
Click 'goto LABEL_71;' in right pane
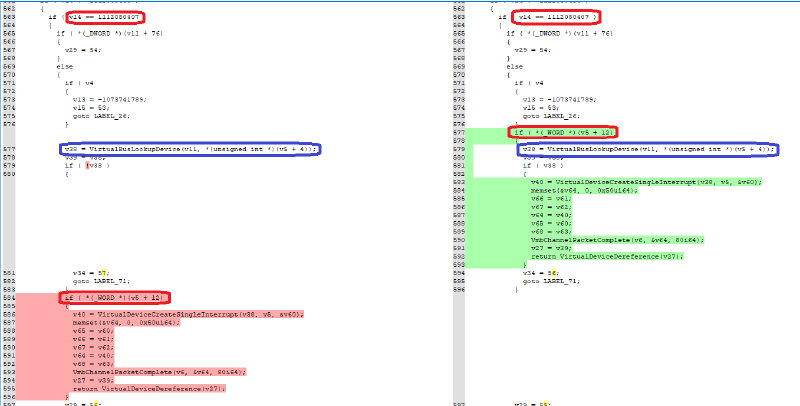552,281
